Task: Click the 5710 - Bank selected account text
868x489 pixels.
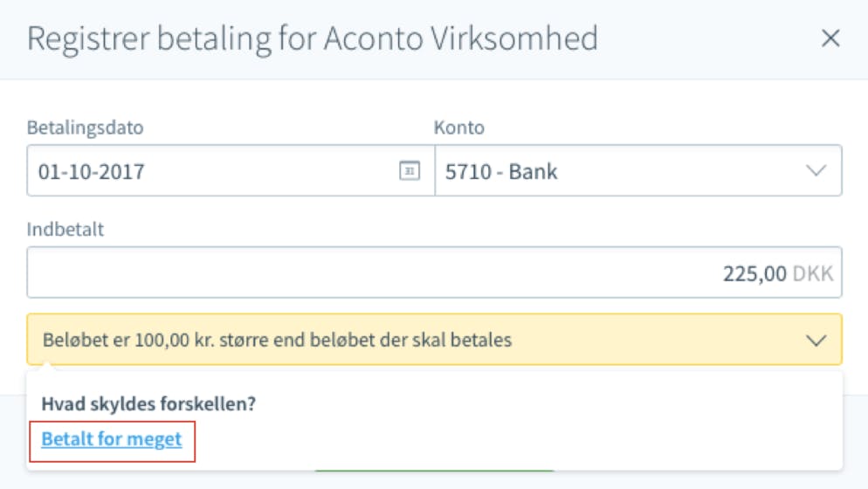Action: point(501,172)
